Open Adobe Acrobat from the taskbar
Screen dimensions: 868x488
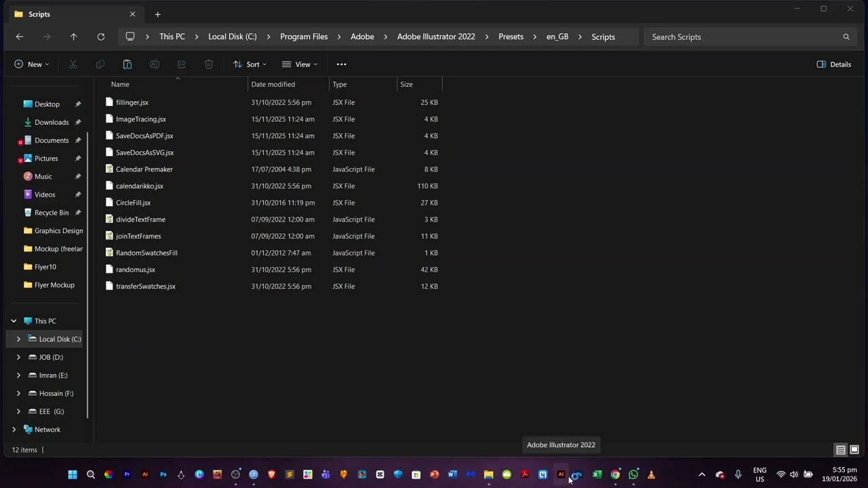pyautogui.click(x=525, y=474)
